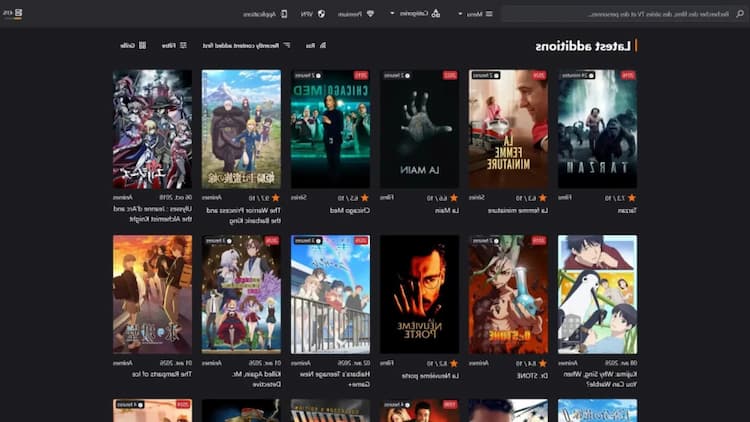Click the Latest additions heading
This screenshot has height=422, width=750.
583,46
